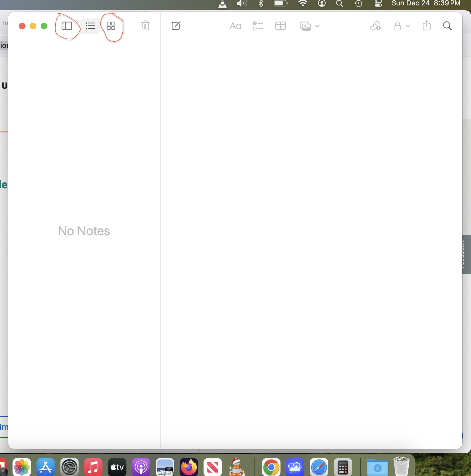
Task: Share the note
Action: click(x=427, y=26)
